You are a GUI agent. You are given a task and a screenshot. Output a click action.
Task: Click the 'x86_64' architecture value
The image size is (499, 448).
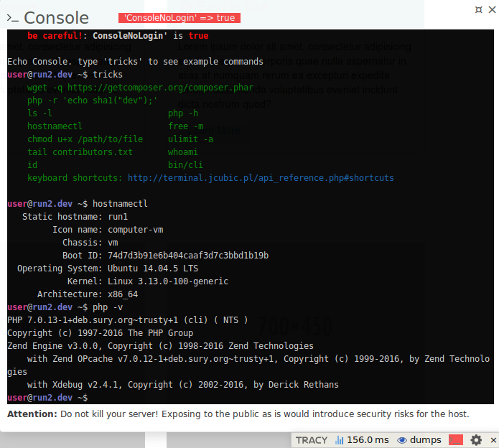(123, 294)
